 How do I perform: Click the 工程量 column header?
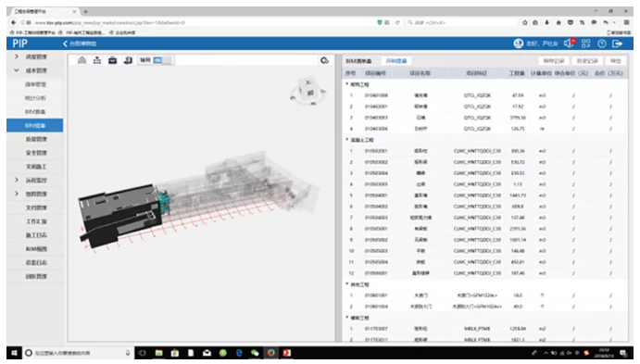pyautogui.click(x=517, y=73)
